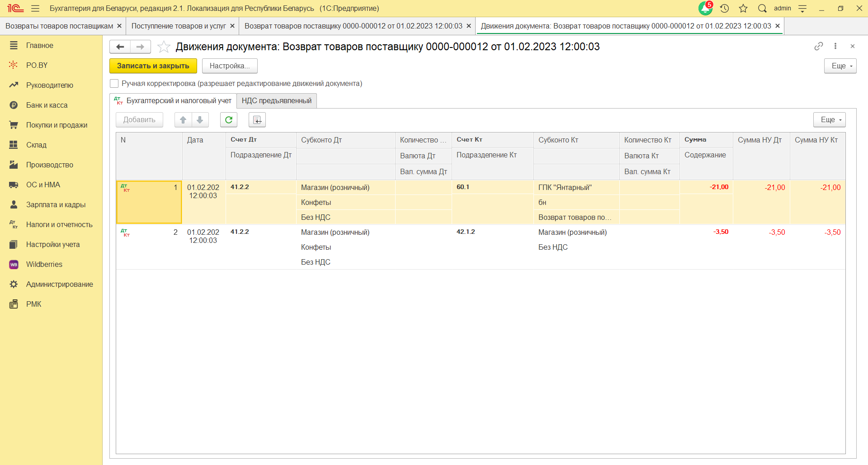Click the show details table icon
868x465 pixels.
click(x=257, y=120)
